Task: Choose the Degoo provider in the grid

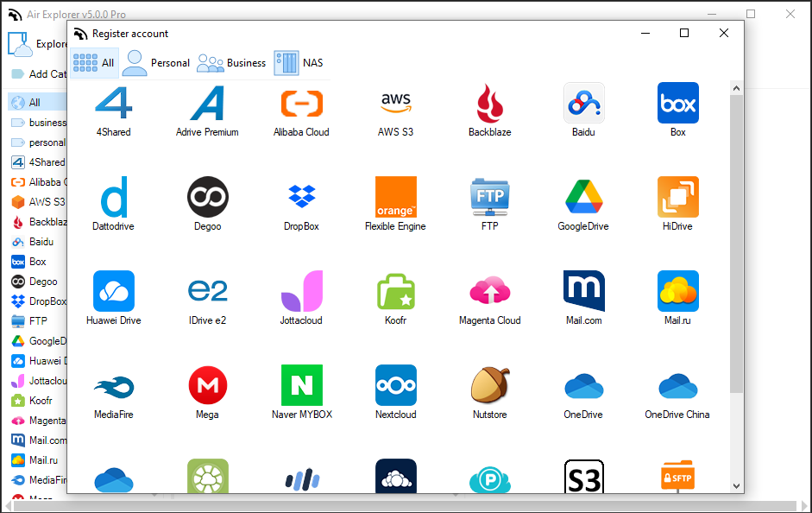Action: [207, 198]
